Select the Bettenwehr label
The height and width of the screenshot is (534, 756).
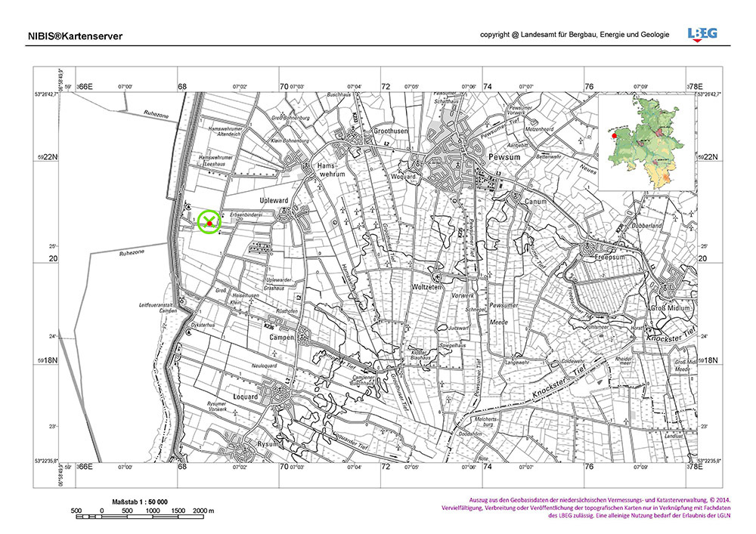click(549, 156)
